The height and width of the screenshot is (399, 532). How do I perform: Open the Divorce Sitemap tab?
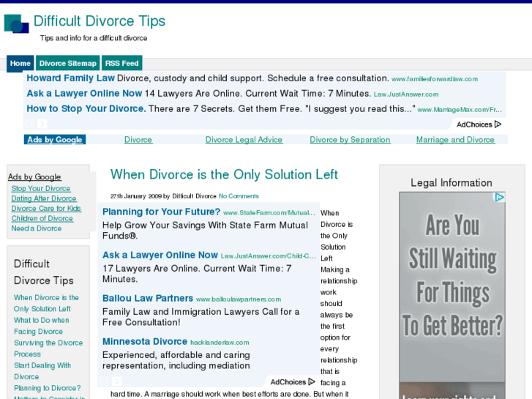click(68, 63)
